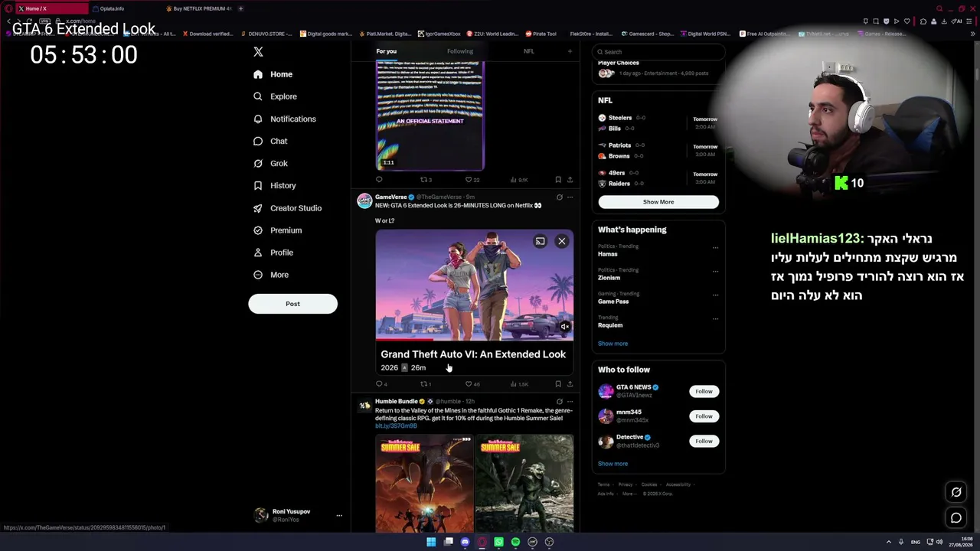Open more options on the Humble Bundle post
Screen dimensions: 980x551
[570, 402]
